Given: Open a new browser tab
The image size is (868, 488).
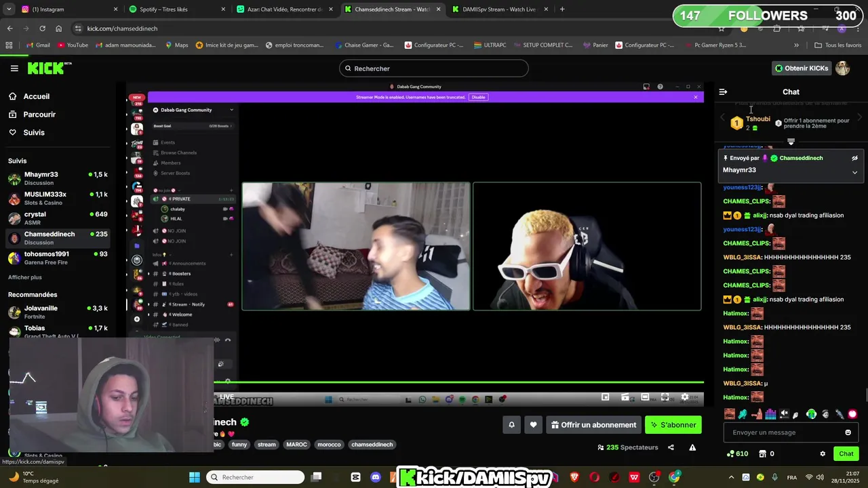Looking at the screenshot, I should click(x=562, y=9).
